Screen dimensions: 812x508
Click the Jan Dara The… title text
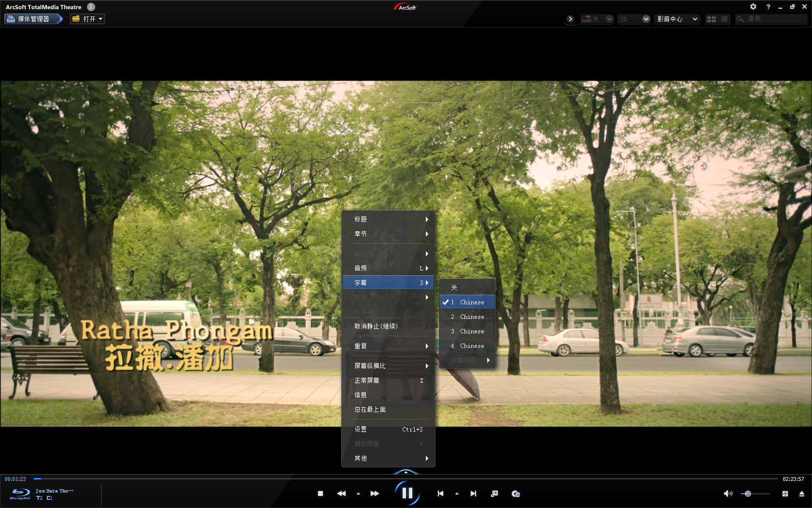point(54,491)
